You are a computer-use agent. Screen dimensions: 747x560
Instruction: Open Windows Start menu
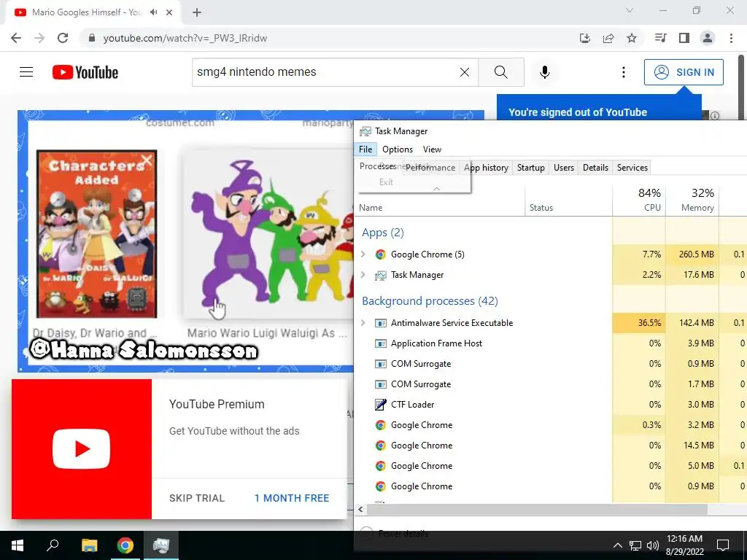pyautogui.click(x=18, y=545)
